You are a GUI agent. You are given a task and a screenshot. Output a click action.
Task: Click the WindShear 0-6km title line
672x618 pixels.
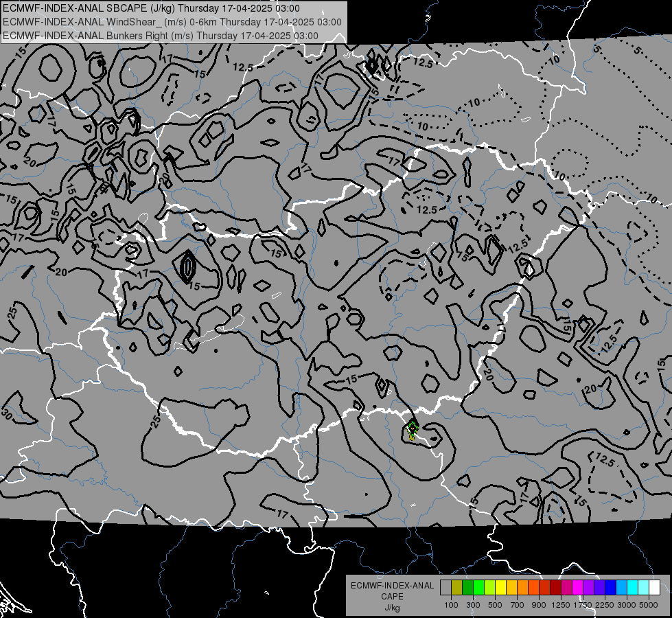[x=172, y=22]
